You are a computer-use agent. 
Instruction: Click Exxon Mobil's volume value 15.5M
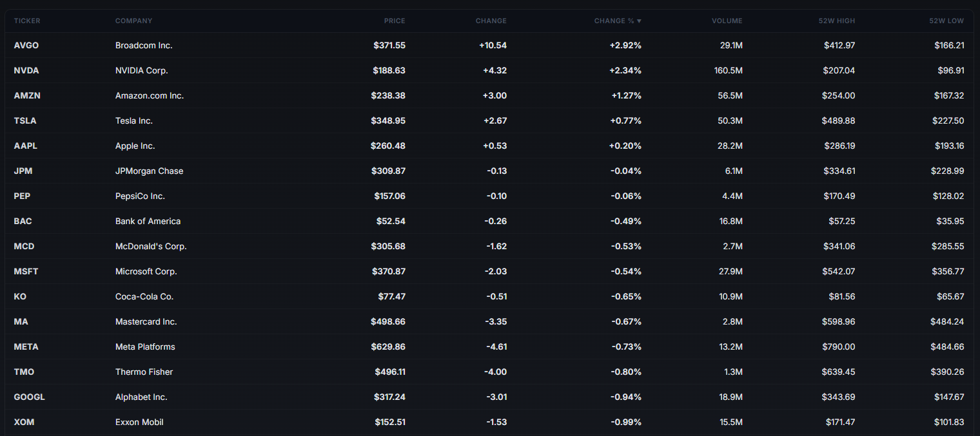[x=731, y=422]
